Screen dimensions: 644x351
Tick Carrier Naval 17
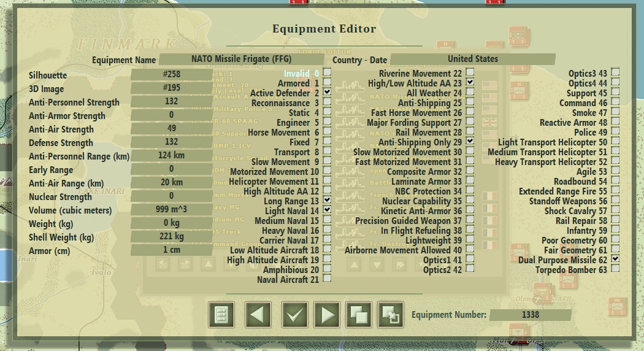coord(327,239)
